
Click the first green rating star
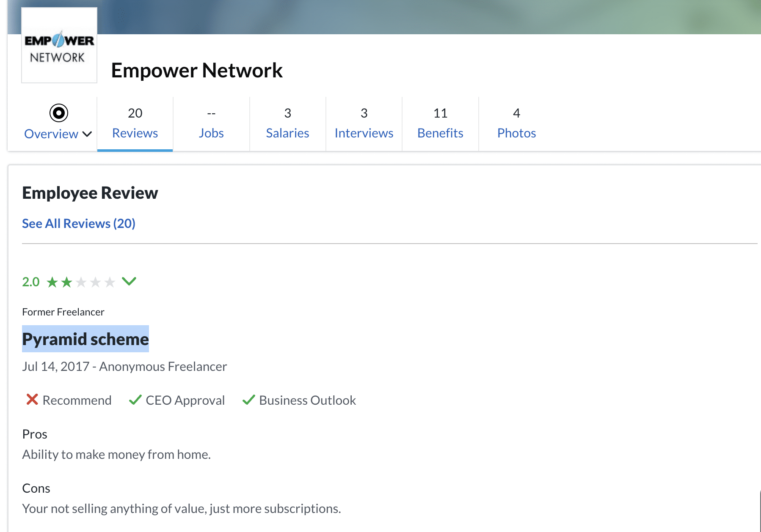point(52,282)
